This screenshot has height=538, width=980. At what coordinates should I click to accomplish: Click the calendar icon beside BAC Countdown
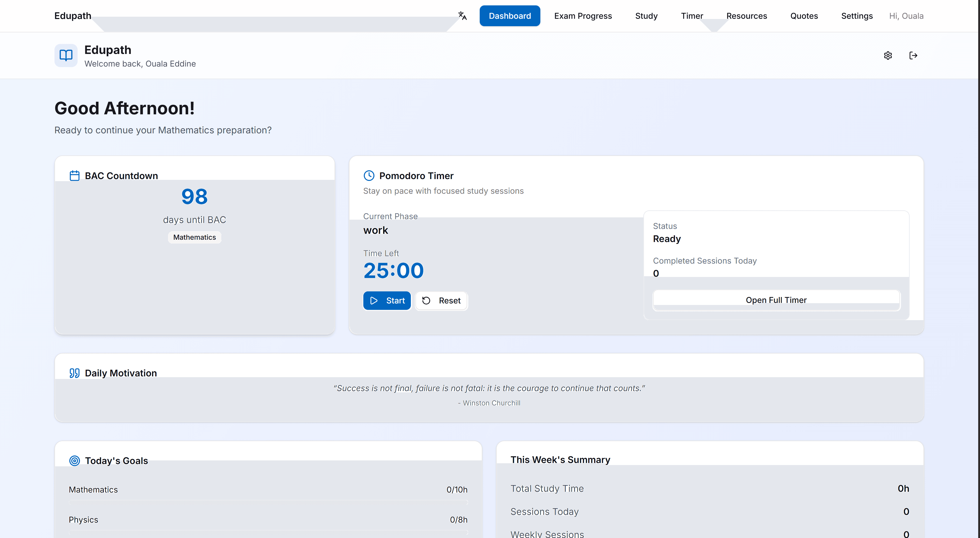point(75,175)
